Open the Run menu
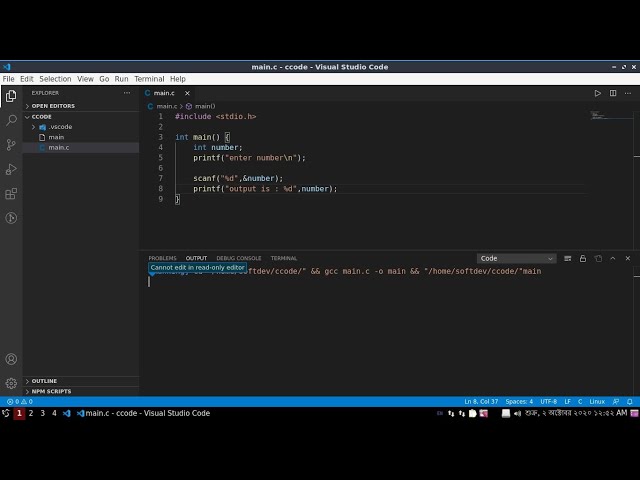Screen dimensions: 640x480 click(x=121, y=79)
